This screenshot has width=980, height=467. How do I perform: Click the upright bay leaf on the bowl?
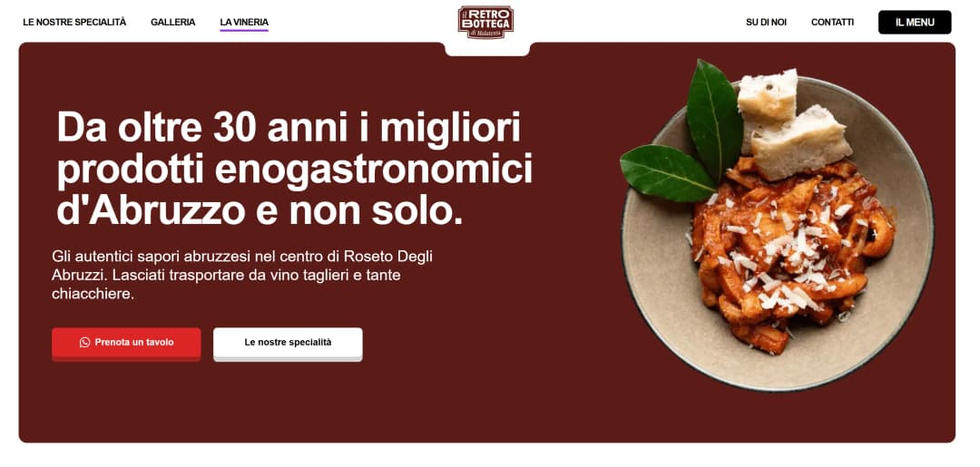(x=714, y=119)
